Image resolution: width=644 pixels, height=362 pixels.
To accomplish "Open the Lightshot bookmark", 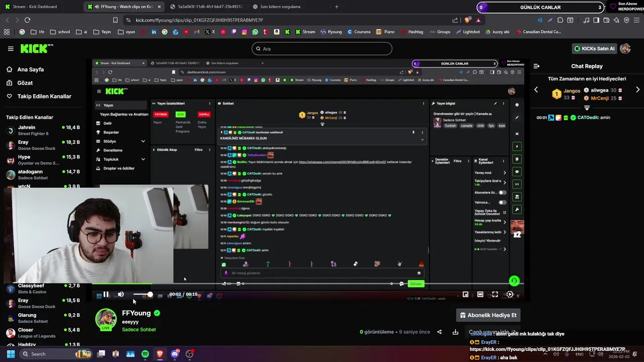I will tap(468, 32).
